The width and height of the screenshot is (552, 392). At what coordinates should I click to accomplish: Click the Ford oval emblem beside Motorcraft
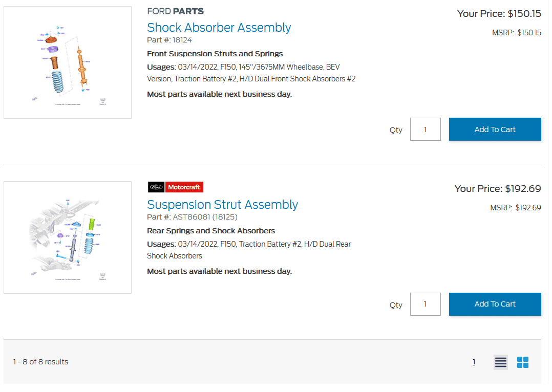tap(156, 187)
